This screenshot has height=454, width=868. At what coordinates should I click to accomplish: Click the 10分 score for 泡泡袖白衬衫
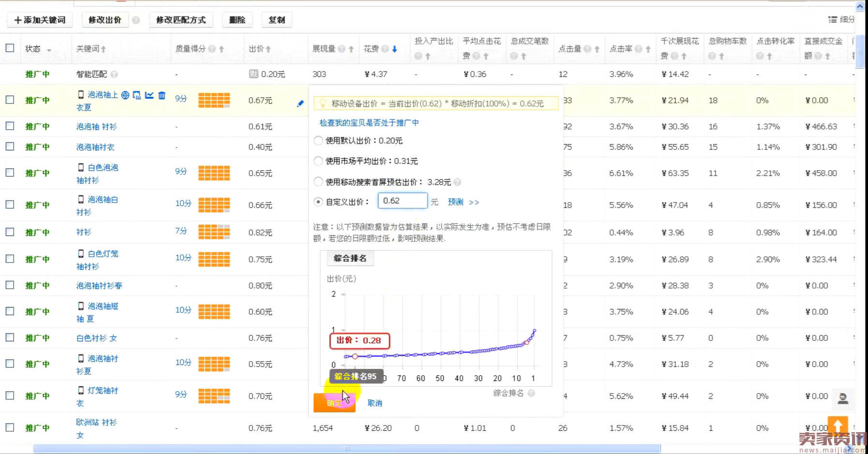coord(183,204)
